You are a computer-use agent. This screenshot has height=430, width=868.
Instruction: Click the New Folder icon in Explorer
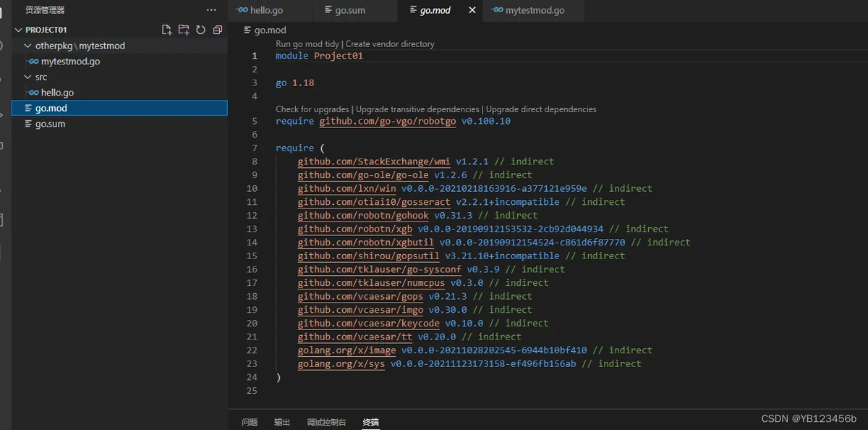tap(184, 30)
